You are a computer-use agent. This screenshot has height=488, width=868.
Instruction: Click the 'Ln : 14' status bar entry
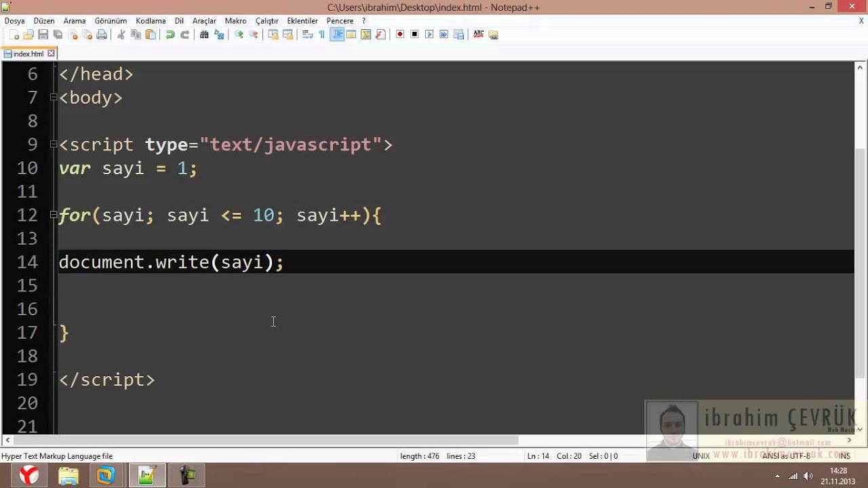[x=538, y=456]
